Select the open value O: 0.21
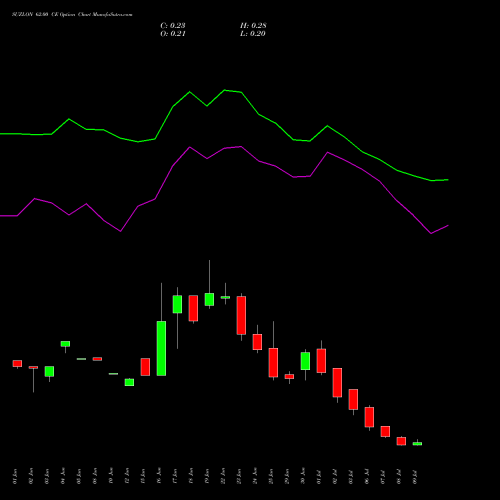This screenshot has width=500, height=500. (173, 34)
